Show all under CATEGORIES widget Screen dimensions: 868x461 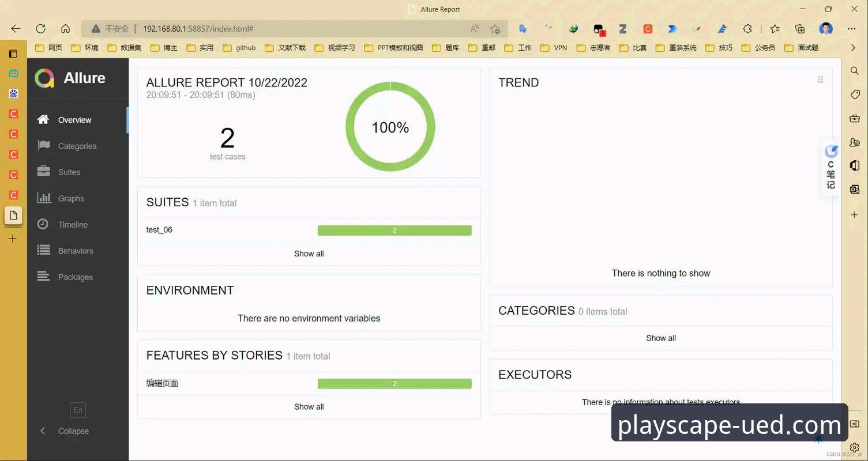coord(661,338)
